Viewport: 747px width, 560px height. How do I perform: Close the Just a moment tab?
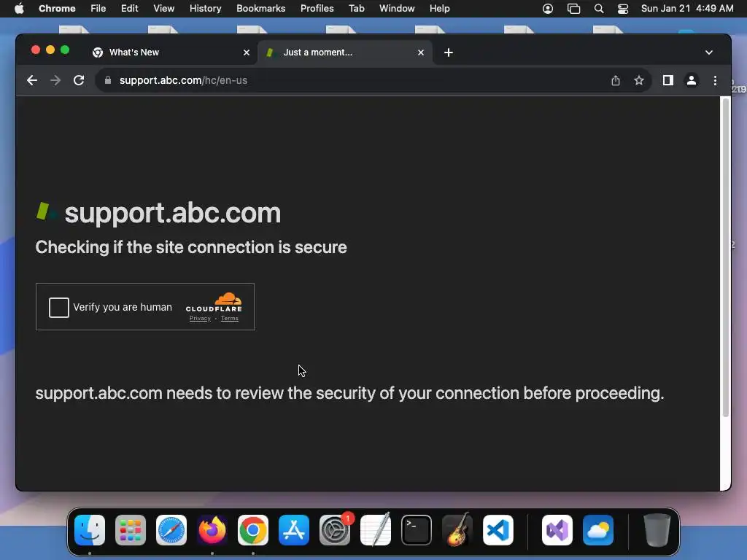click(x=421, y=52)
